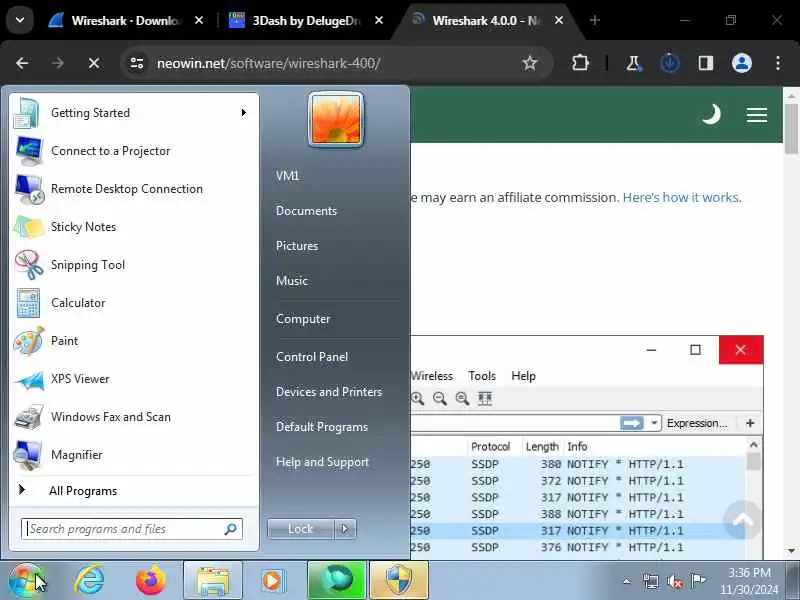Viewport: 800px width, 600px height.
Task: Open Devices and Printers
Action: click(329, 392)
